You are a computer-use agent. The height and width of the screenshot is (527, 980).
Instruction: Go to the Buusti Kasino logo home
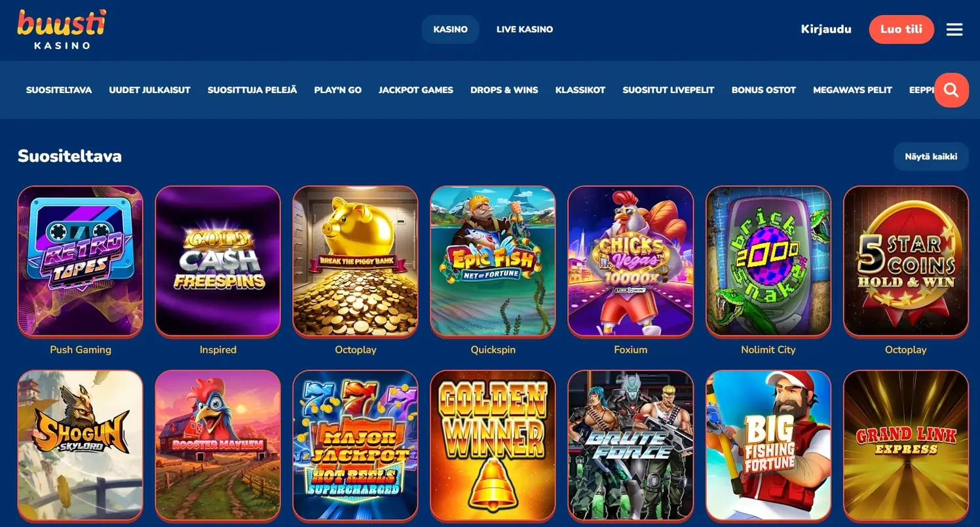(62, 29)
